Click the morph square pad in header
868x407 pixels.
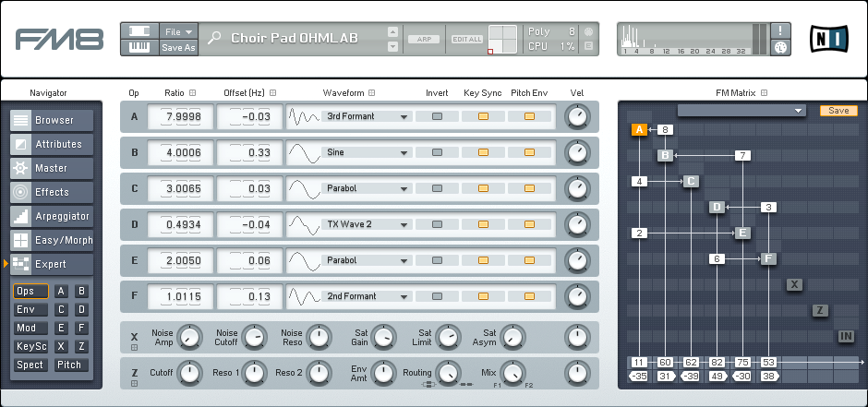click(x=502, y=40)
